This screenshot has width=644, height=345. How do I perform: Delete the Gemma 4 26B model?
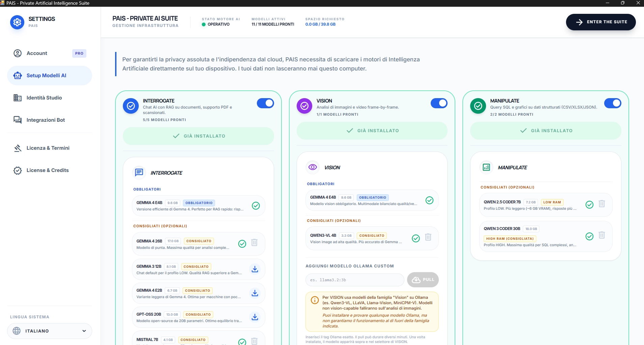coord(254,243)
